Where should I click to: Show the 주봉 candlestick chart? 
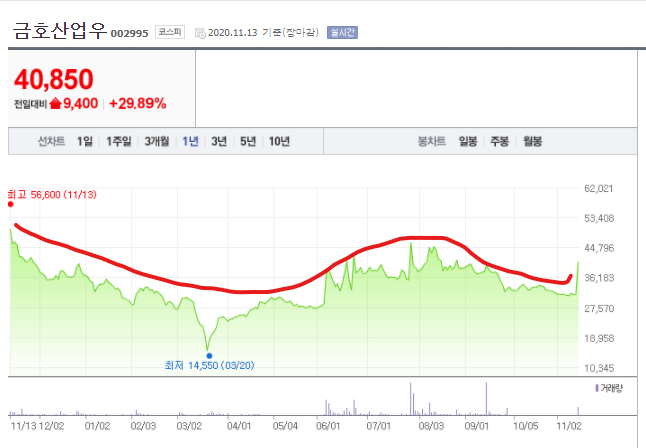click(x=500, y=141)
